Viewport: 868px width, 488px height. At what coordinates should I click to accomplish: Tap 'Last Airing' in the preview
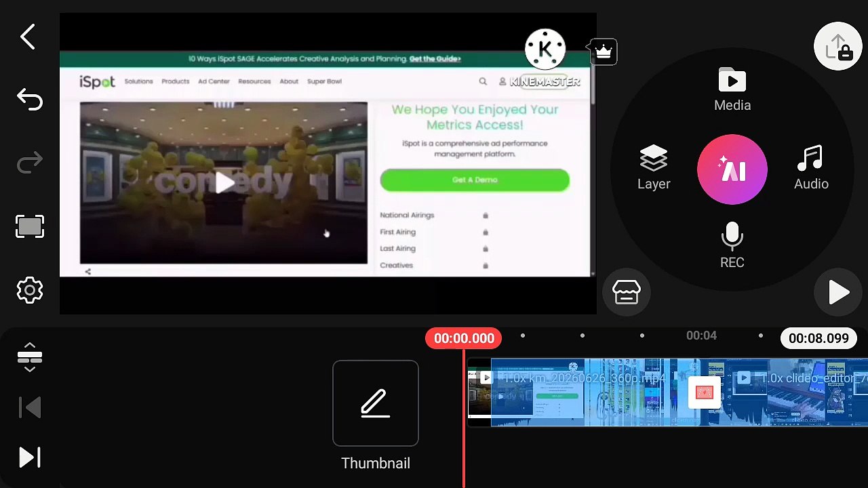(397, 249)
